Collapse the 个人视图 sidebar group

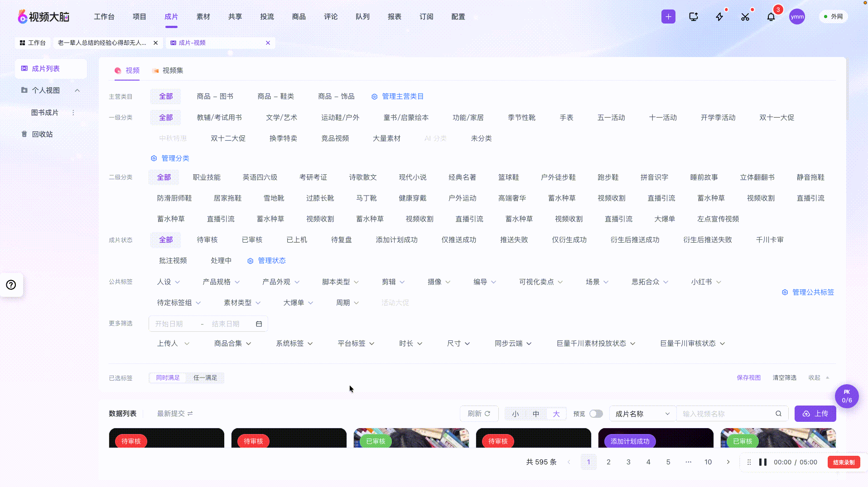77,90
